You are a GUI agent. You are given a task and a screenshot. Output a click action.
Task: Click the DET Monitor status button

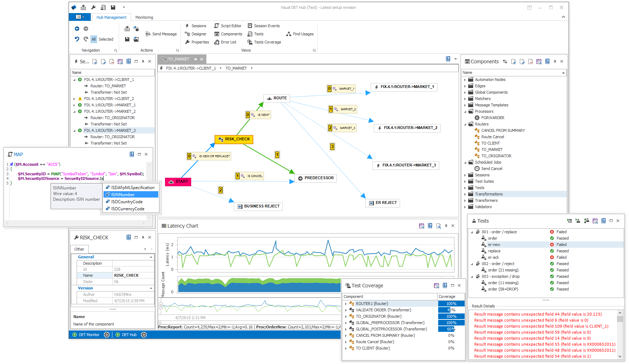tap(86, 335)
